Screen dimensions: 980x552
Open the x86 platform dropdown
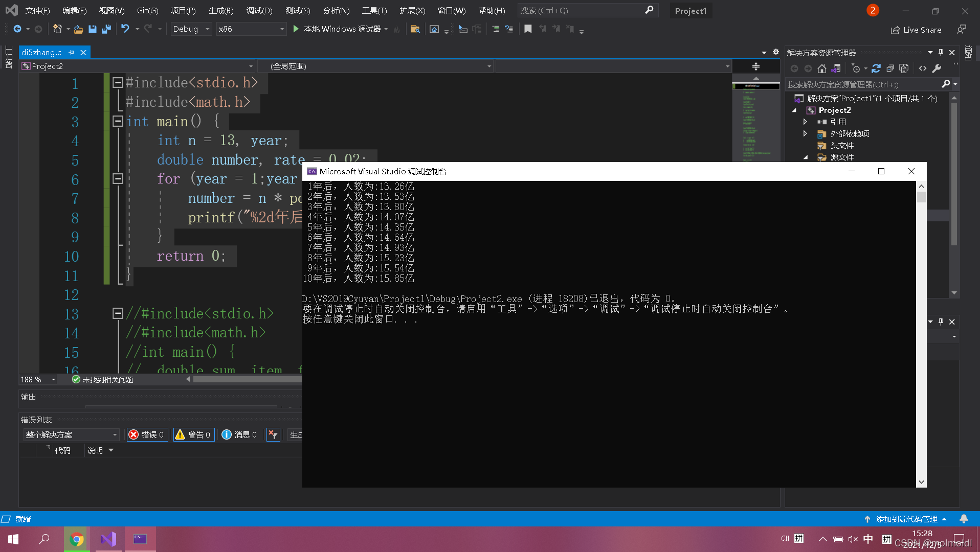pos(251,29)
